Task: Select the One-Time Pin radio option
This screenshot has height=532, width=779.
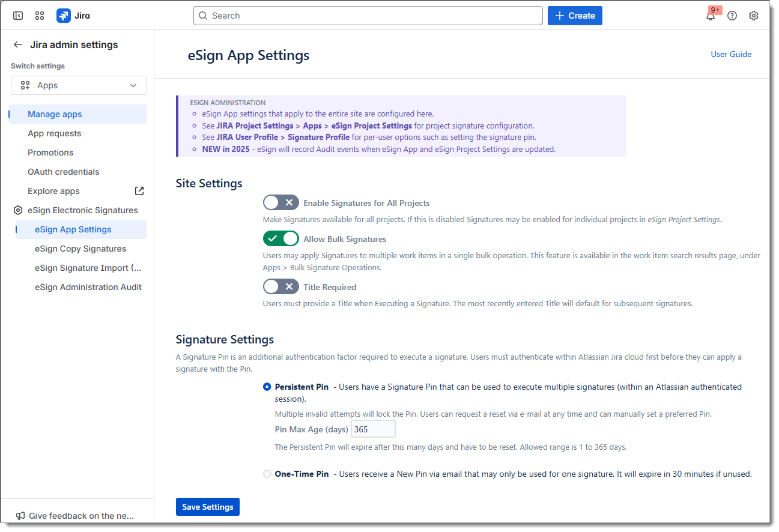Action: [267, 474]
